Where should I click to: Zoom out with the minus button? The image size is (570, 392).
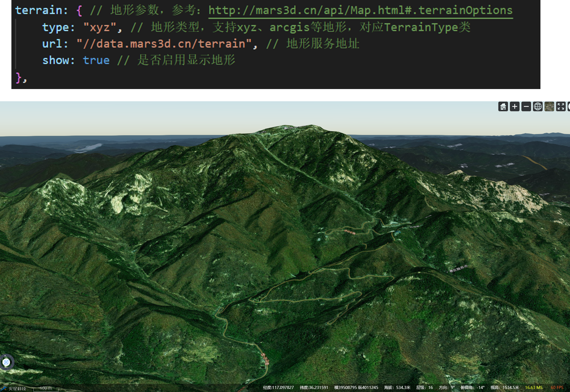pos(526,107)
